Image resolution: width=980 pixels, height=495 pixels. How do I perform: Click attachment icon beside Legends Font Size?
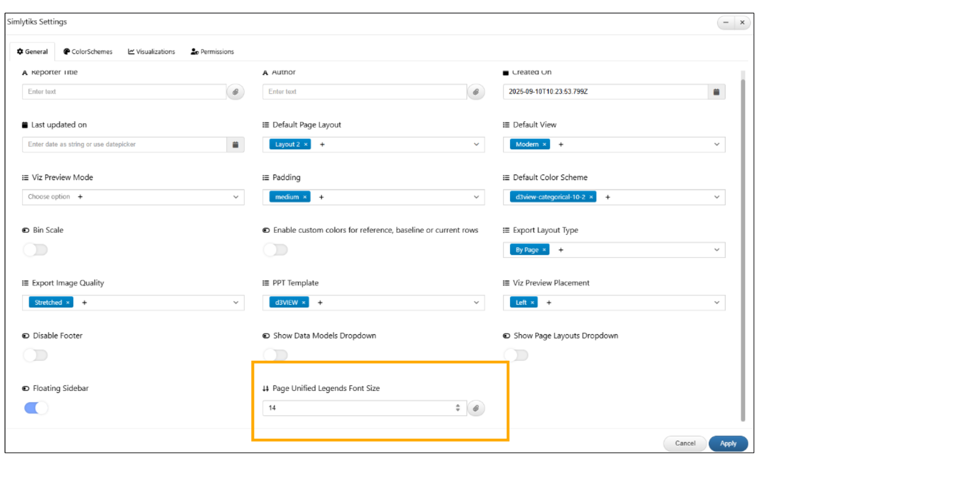tap(476, 409)
